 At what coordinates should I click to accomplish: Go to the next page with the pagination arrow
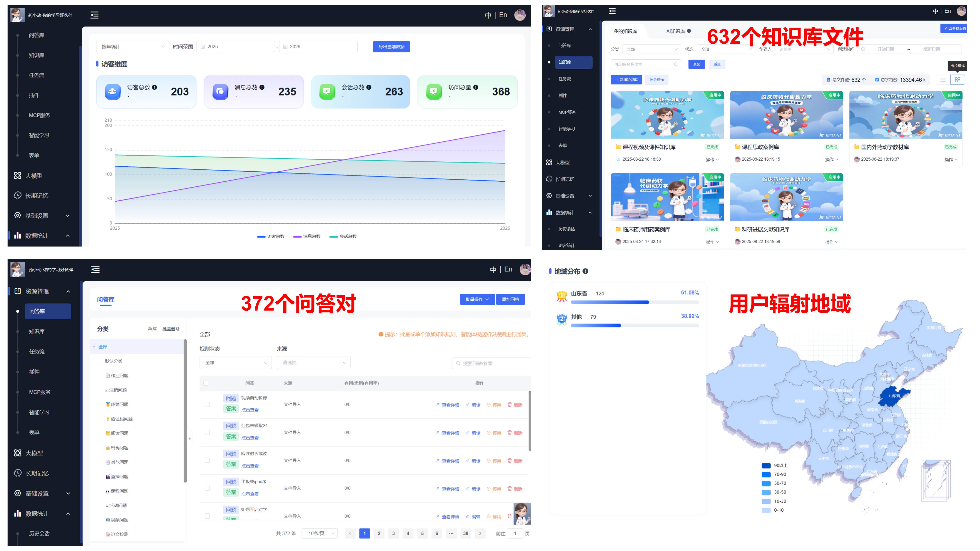480,533
